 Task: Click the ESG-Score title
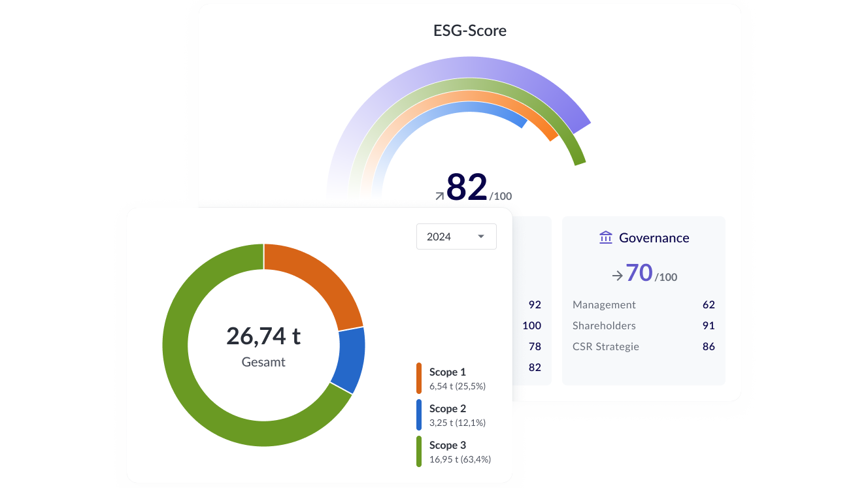click(x=470, y=30)
